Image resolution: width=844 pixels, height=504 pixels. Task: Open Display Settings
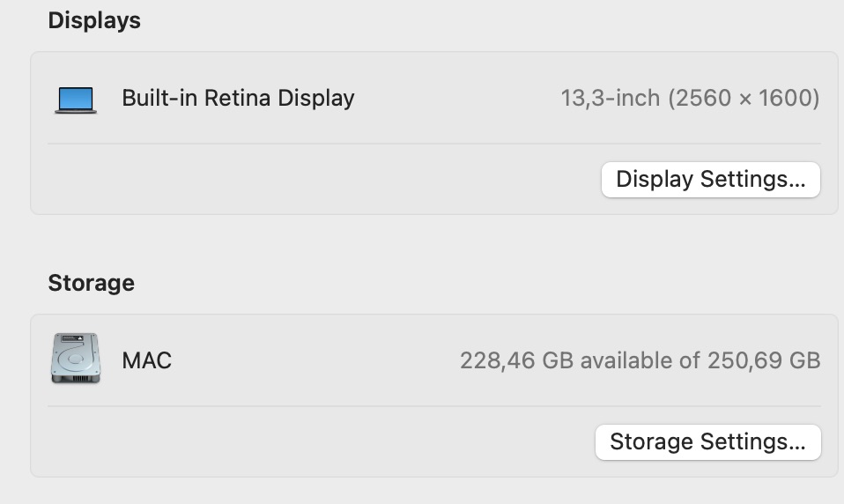coord(710,180)
